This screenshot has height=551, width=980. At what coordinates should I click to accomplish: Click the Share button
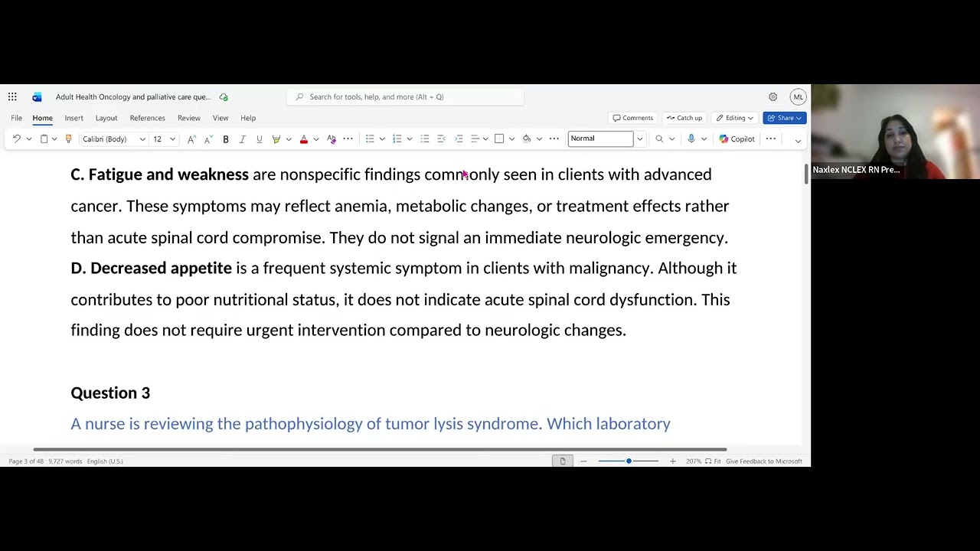tap(785, 119)
